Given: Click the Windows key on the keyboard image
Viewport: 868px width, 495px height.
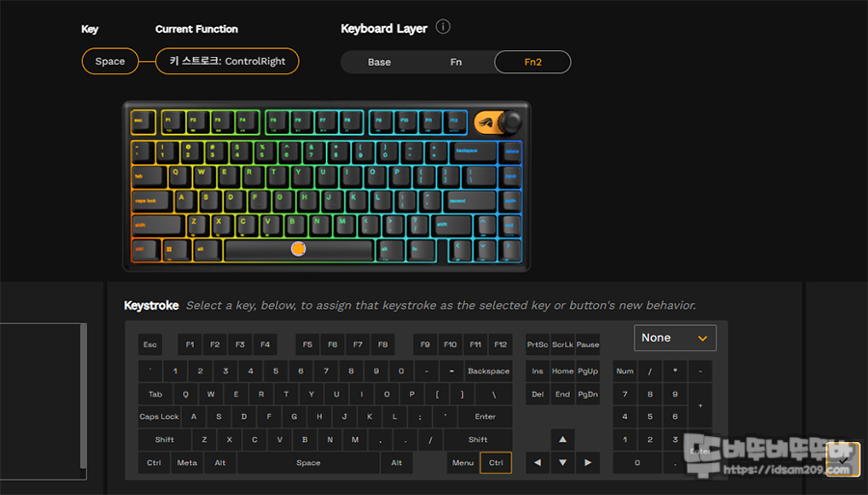Looking at the screenshot, I should (x=169, y=250).
